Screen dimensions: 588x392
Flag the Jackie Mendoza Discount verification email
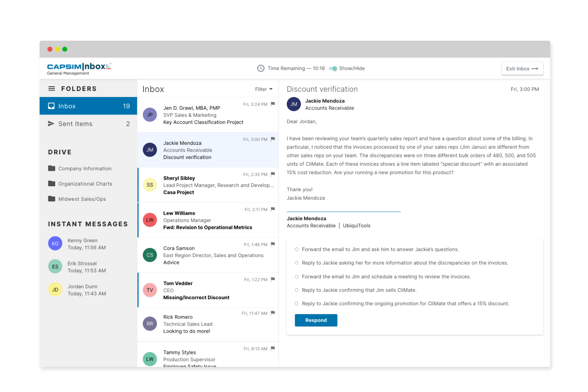click(273, 139)
